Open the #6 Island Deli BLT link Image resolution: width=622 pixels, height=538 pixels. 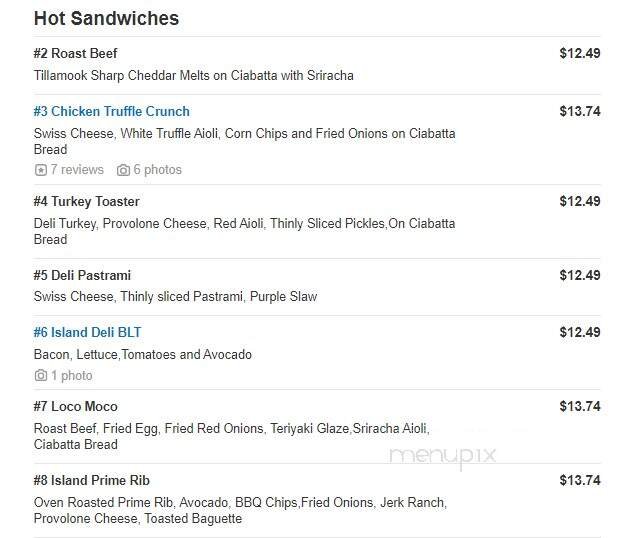pos(87,332)
